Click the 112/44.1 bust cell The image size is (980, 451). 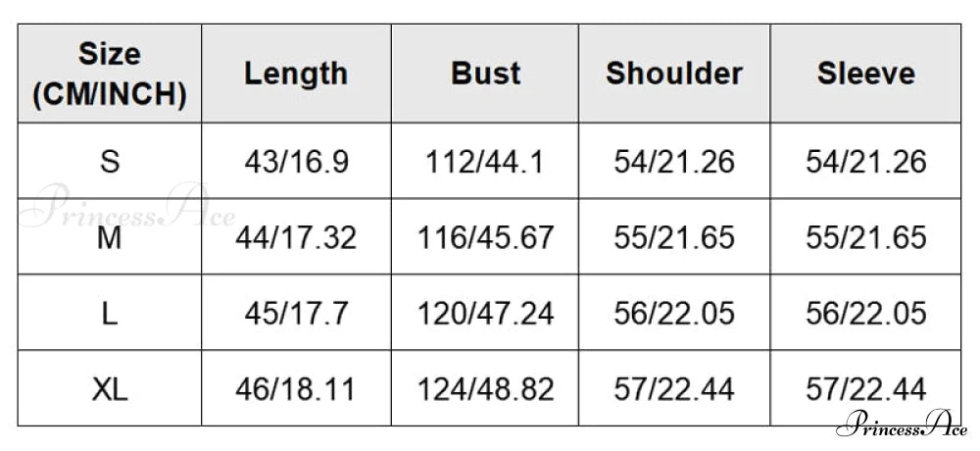coord(485,161)
